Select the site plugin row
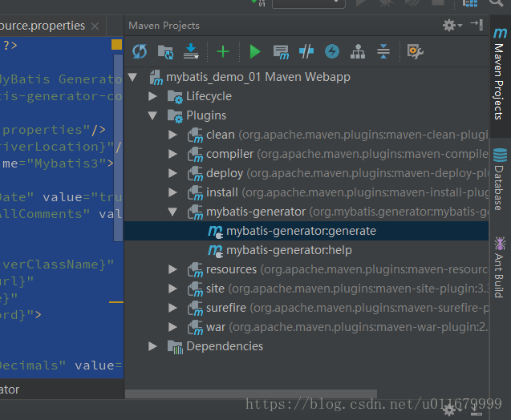 [306, 289]
